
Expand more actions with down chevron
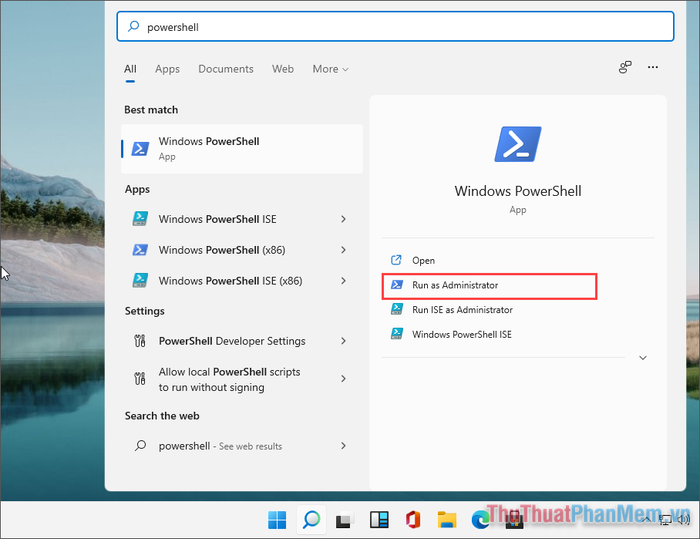click(643, 358)
